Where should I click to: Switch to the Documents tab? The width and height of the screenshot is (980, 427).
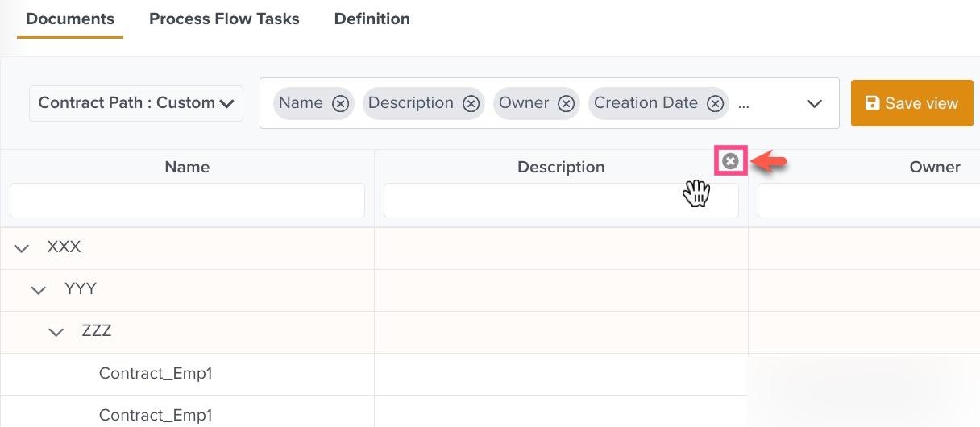tap(70, 19)
